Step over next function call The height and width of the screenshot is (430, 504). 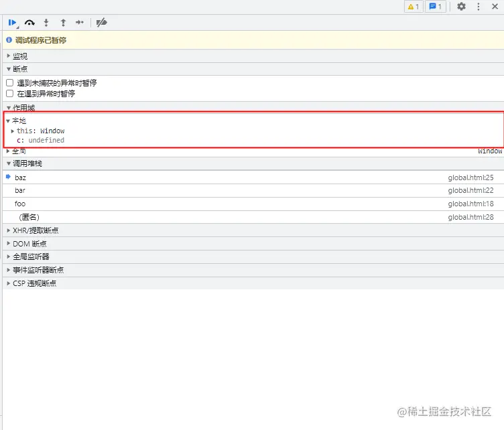[29, 23]
